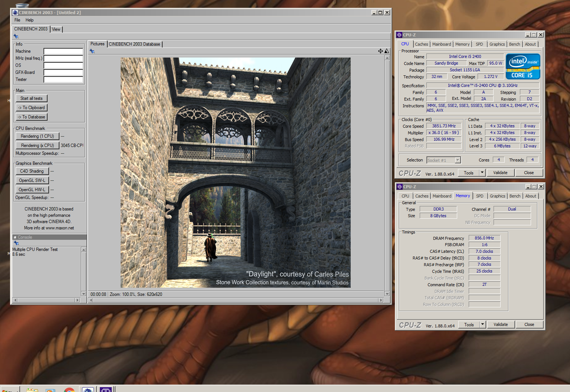Click the console scroll-up arrow
This screenshot has height=392, width=570.
pyautogui.click(x=83, y=250)
